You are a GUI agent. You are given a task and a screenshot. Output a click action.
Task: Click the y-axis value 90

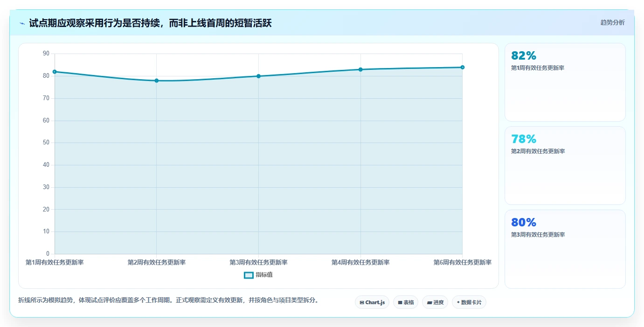[x=46, y=54]
